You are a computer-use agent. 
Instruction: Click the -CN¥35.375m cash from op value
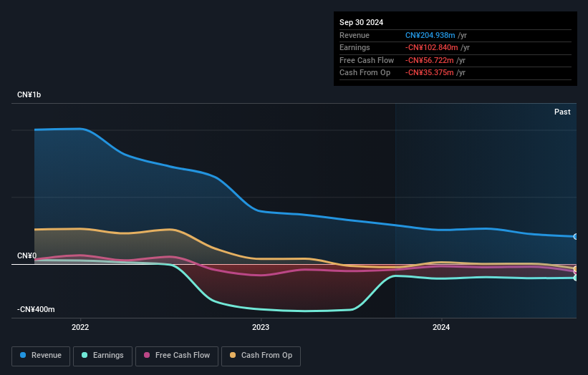pos(430,73)
